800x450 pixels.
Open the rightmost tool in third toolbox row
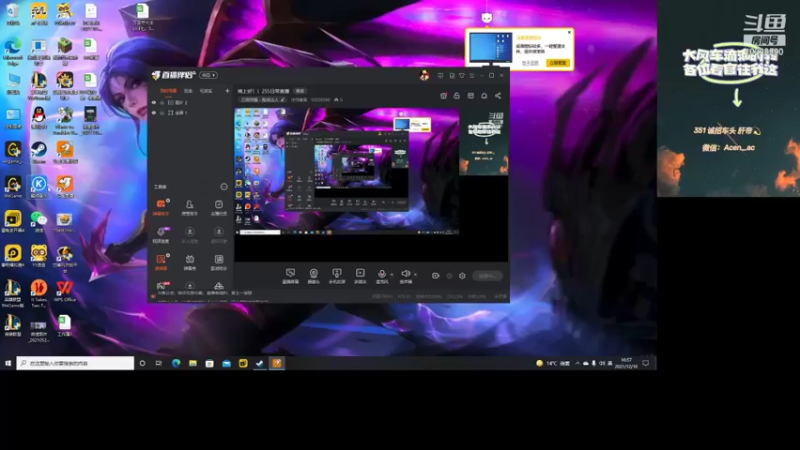[218, 262]
